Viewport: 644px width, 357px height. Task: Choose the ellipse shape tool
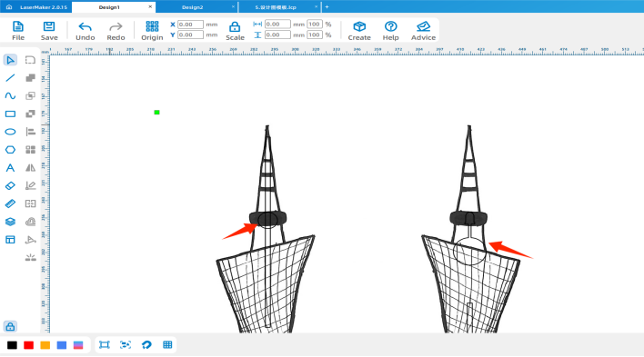(x=10, y=132)
